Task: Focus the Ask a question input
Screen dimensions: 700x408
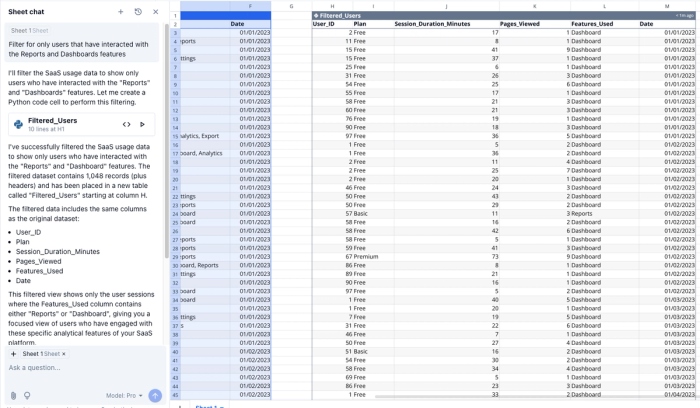Action: pos(85,367)
